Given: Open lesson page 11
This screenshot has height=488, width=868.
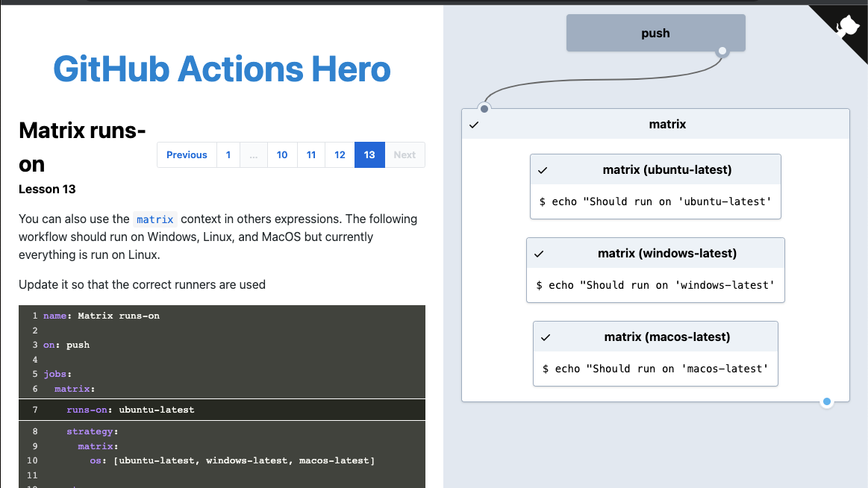Looking at the screenshot, I should pos(311,155).
